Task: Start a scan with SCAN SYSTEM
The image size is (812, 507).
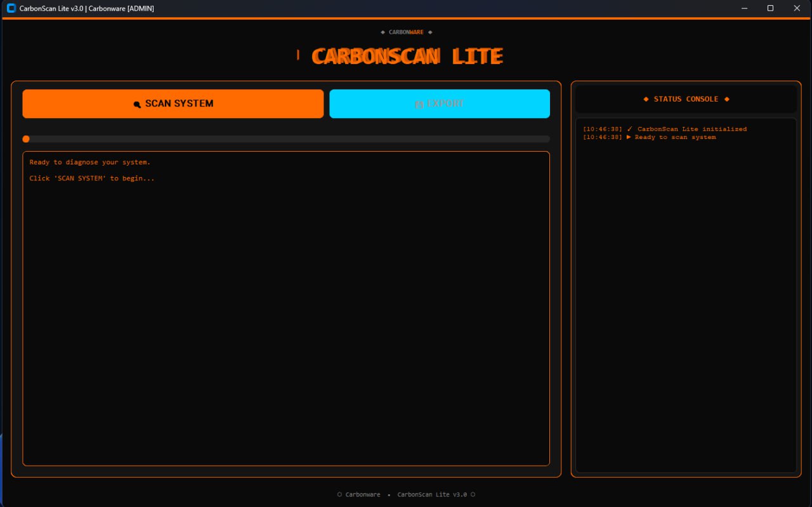Action: click(x=173, y=103)
